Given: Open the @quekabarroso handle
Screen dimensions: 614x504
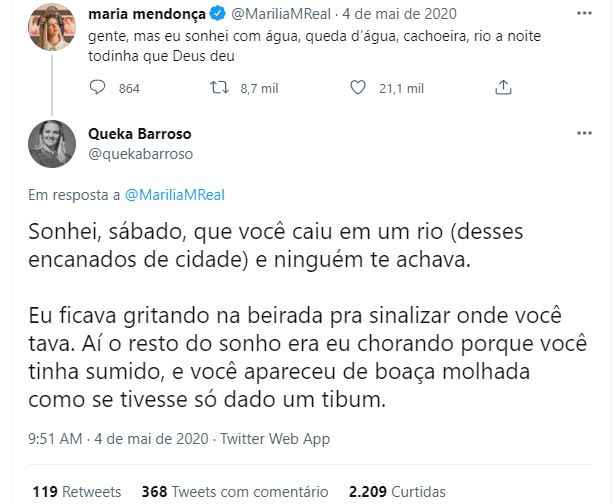Looking at the screenshot, I should [140, 153].
